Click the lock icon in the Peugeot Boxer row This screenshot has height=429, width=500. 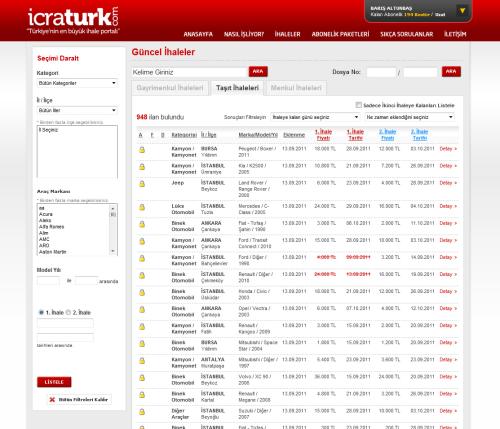coord(142,150)
